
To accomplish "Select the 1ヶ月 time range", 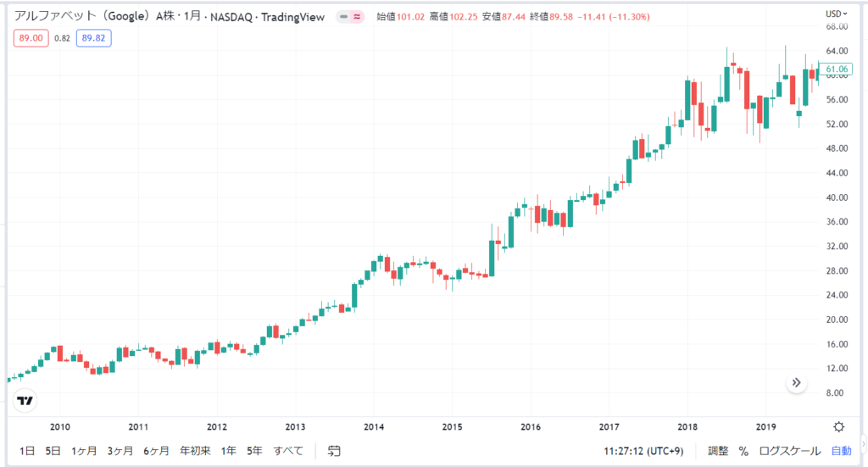I will coord(84,451).
